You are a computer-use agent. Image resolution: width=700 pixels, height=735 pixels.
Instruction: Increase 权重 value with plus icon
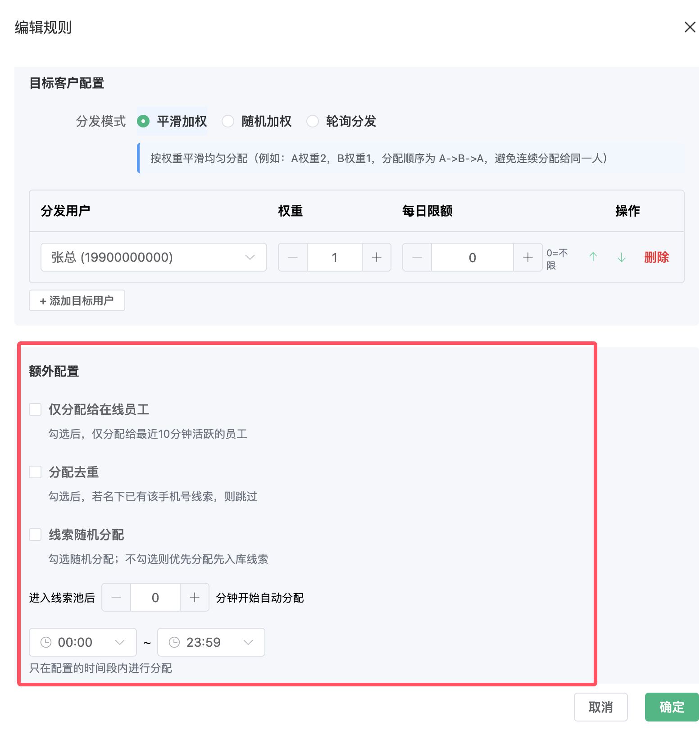click(x=376, y=257)
